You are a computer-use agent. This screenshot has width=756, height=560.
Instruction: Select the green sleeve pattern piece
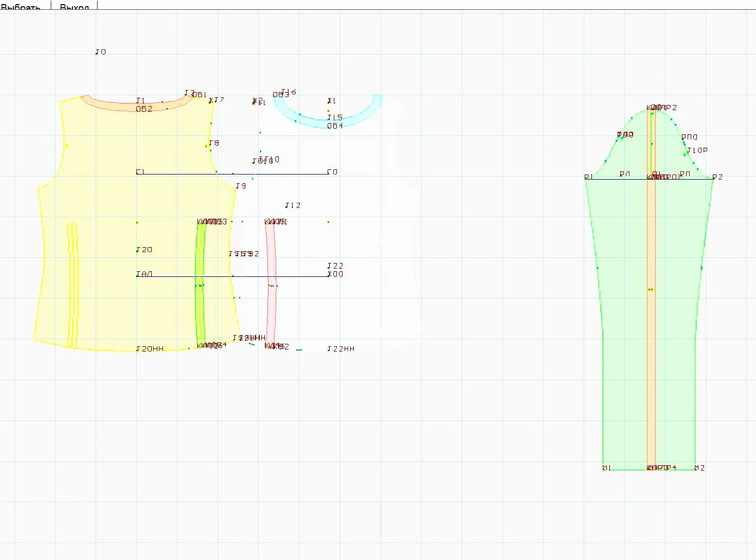click(x=622, y=309)
